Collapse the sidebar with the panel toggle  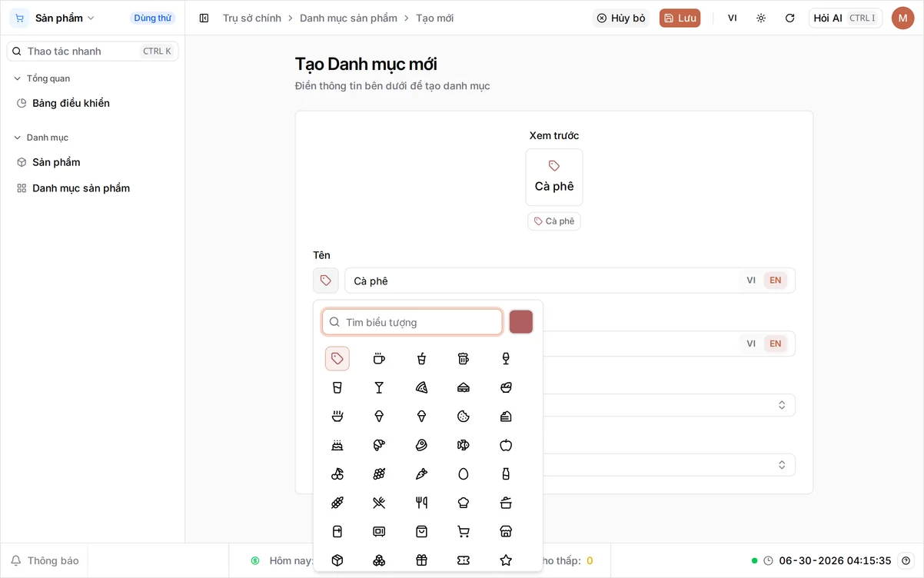204,18
